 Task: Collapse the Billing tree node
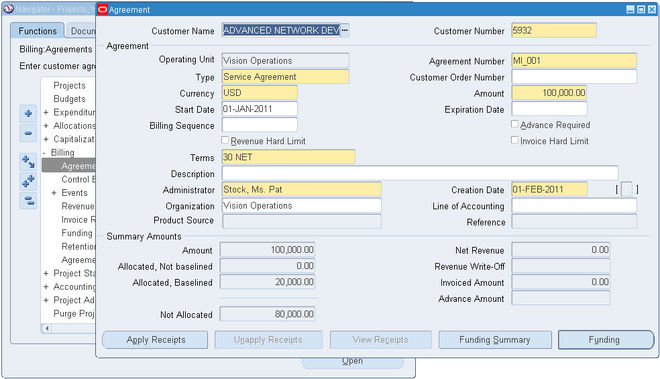[44, 153]
